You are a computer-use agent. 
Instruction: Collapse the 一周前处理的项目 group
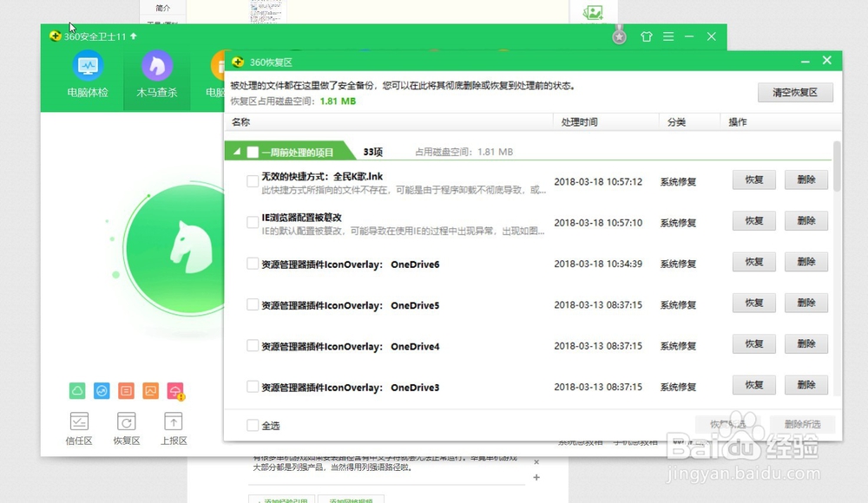tap(235, 150)
